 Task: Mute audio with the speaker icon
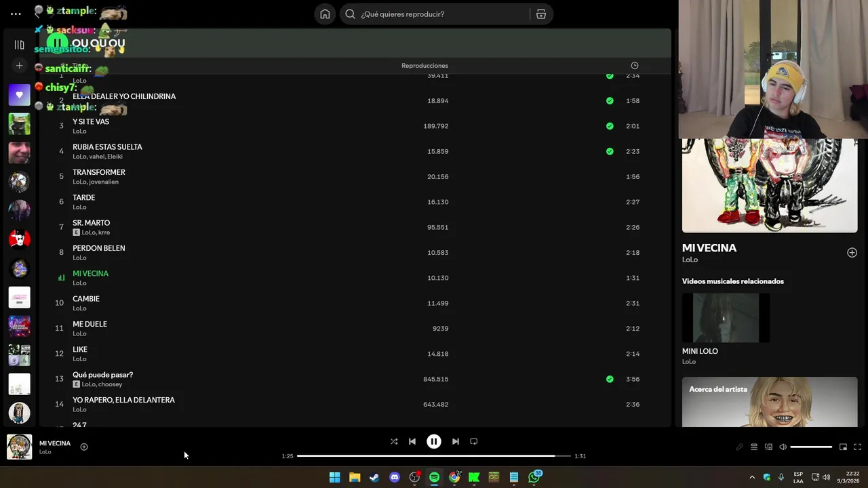pyautogui.click(x=783, y=447)
